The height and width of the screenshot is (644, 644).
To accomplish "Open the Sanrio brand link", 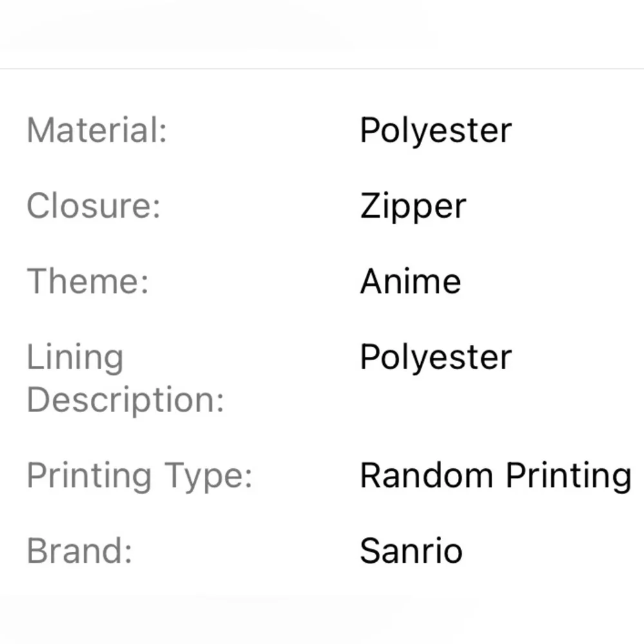I will click(411, 551).
